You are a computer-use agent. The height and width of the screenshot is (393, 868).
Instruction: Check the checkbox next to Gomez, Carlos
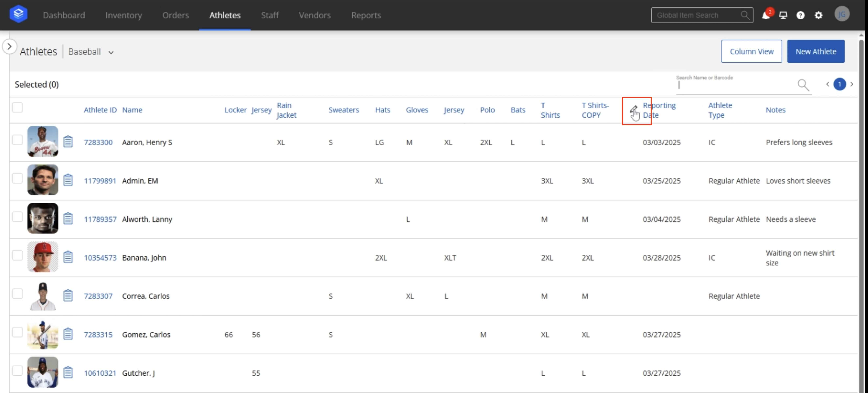[x=17, y=332]
